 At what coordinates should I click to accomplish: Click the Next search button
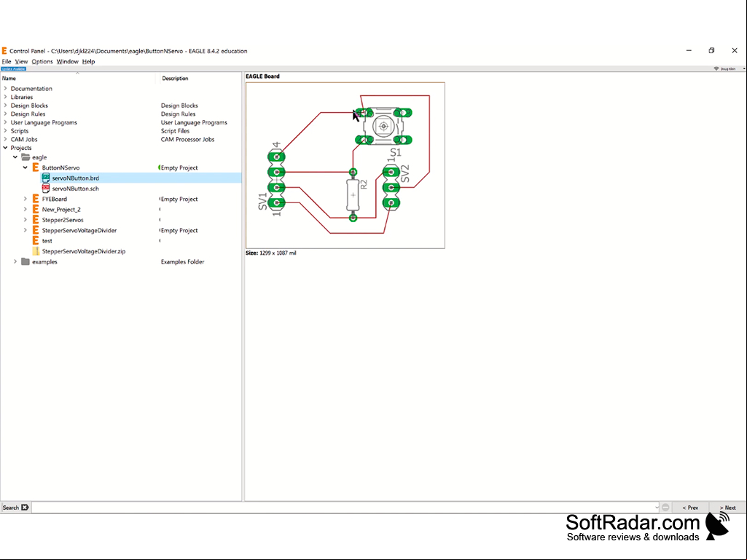pos(728,508)
